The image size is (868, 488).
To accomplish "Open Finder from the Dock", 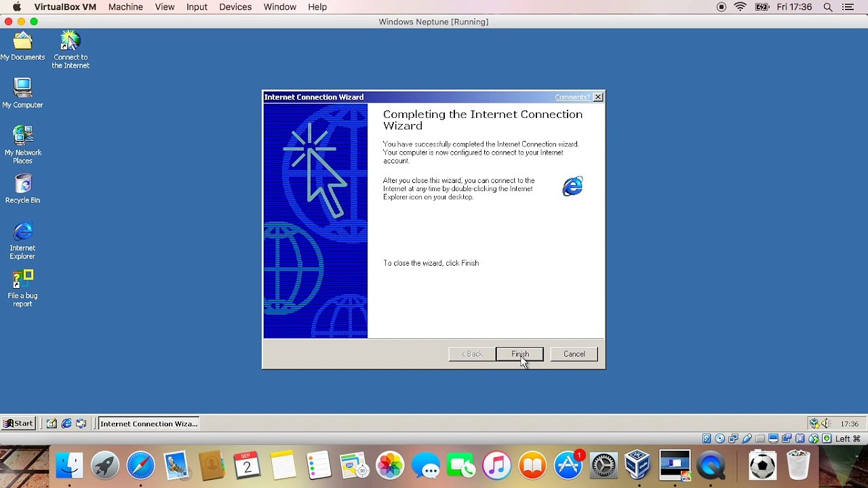I will [69, 466].
